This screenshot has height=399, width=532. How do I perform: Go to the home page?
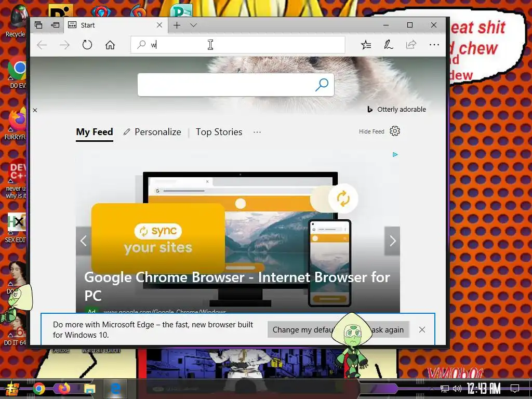click(110, 45)
